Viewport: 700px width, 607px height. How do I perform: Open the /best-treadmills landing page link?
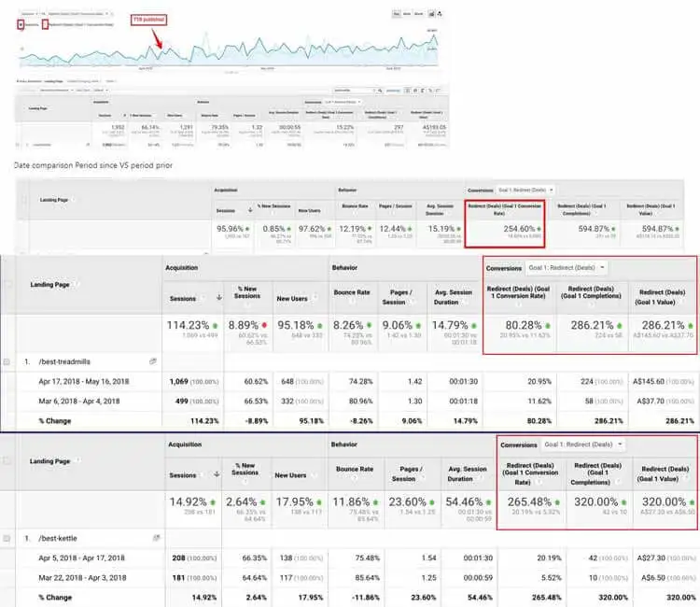click(64, 361)
